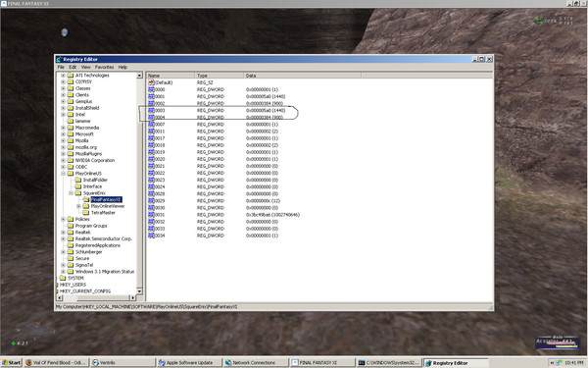The height and width of the screenshot is (368, 588).
Task: Open Vial Of Fiend Blood browser taskbar button
Action: coord(56,363)
